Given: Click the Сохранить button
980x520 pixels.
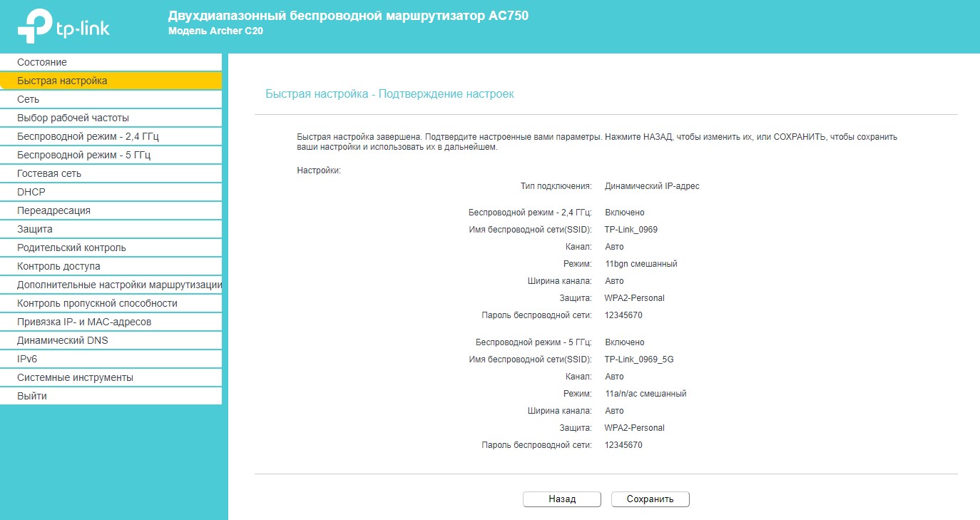Looking at the screenshot, I should pos(650,499).
